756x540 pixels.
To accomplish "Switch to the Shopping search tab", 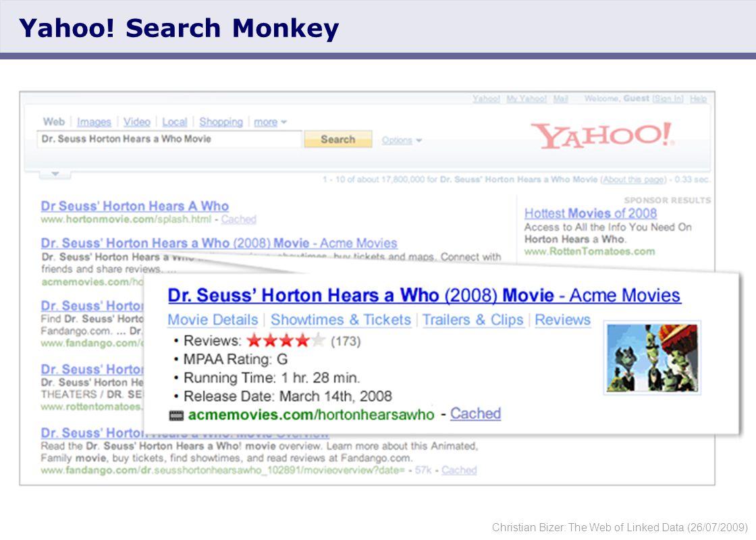I will [221, 122].
